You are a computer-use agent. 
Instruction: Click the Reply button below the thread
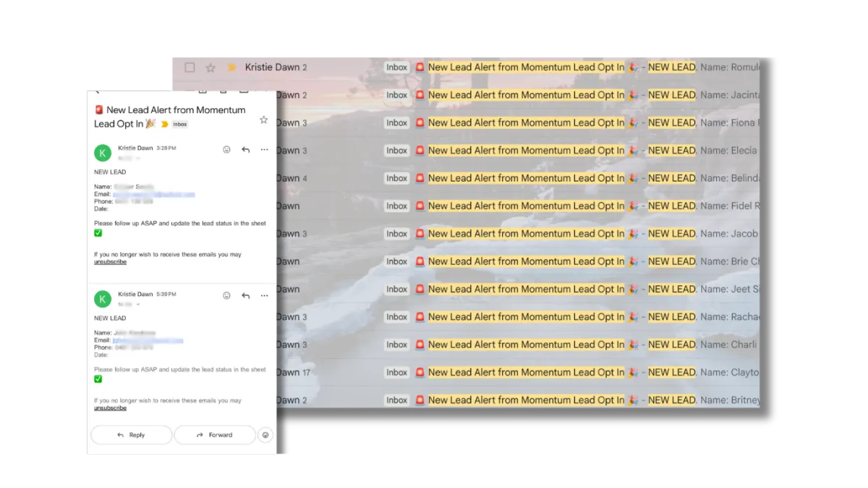click(x=131, y=435)
